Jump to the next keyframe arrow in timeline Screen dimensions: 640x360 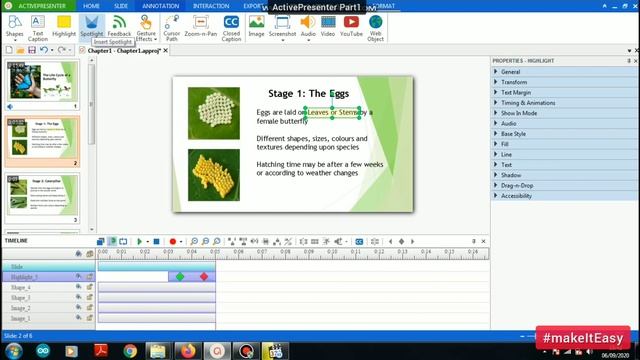(x=413, y=241)
